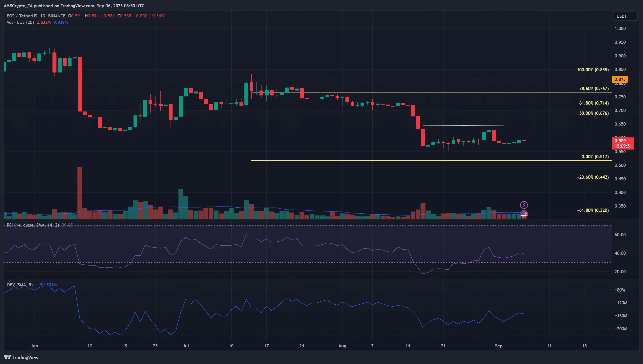Click the closing price C0.589 value
The image size is (643, 364).
pos(124,16)
